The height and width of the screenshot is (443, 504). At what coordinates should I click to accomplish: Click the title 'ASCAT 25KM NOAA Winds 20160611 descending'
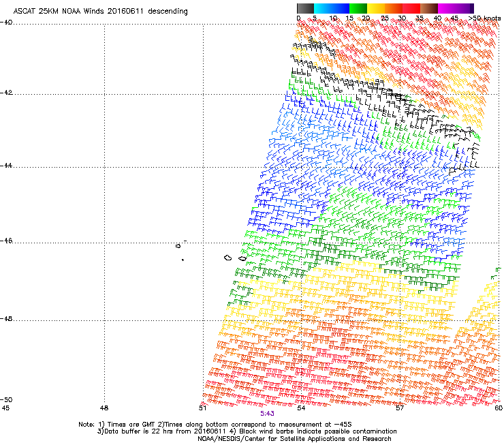tap(100, 11)
